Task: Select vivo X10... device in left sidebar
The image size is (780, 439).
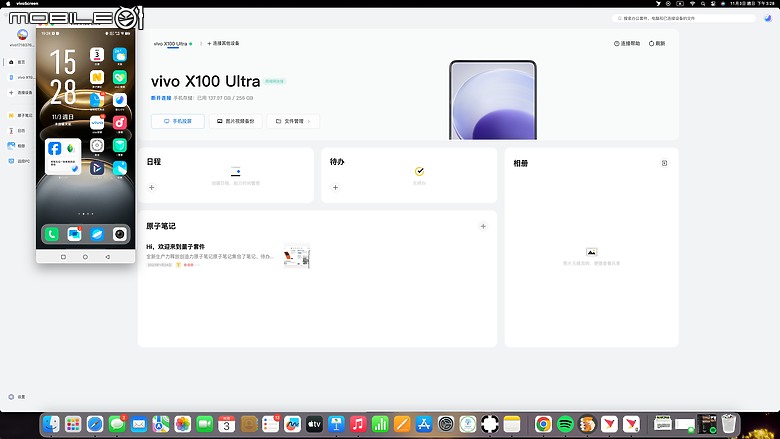Action: [x=22, y=78]
